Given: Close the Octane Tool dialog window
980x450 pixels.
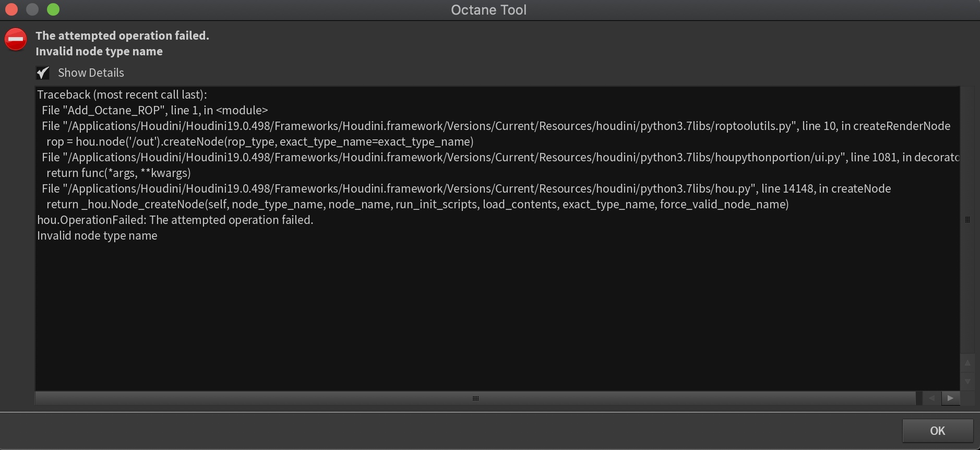Looking at the screenshot, I should click(11, 9).
